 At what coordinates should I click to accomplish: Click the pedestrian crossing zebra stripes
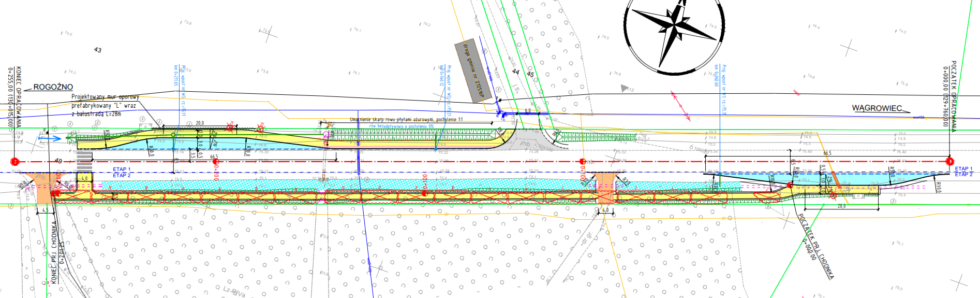(x=84, y=163)
